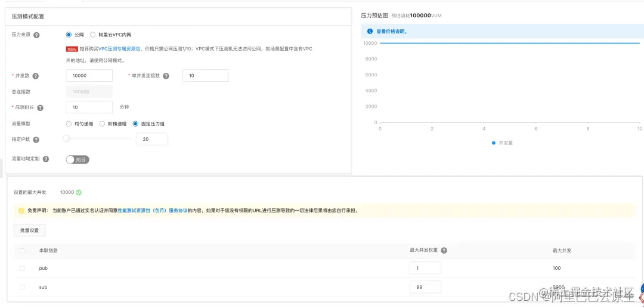Check the select-all box in table header

click(22, 251)
